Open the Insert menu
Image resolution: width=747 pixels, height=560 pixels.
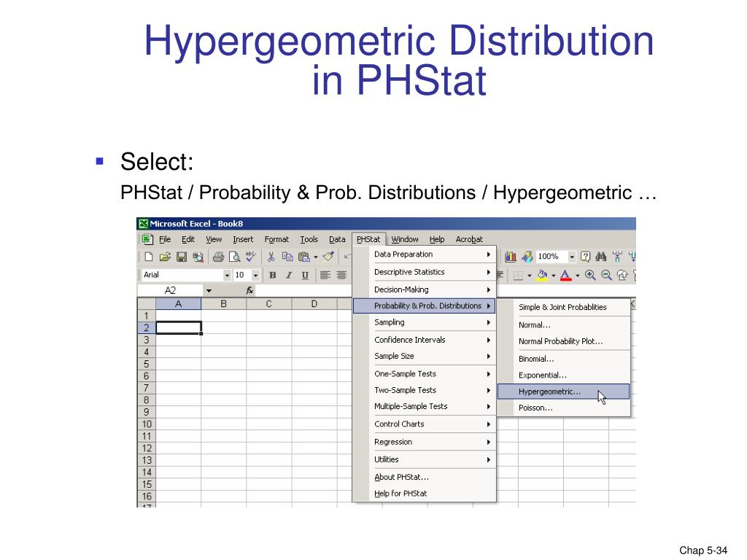click(x=243, y=239)
